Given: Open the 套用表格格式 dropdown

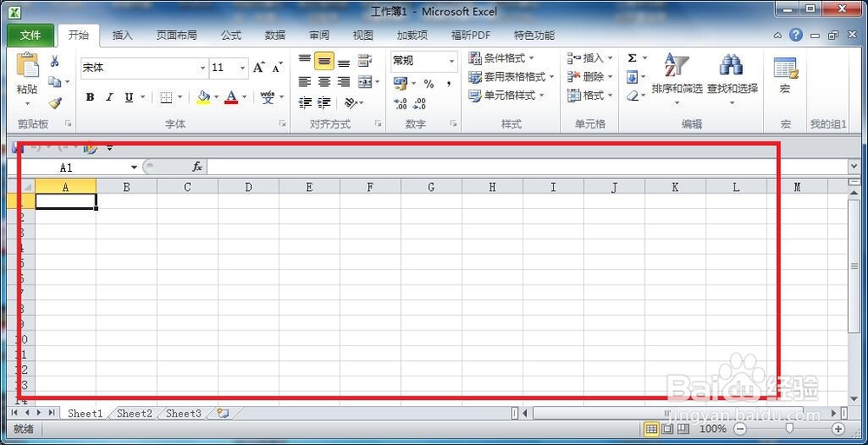Looking at the screenshot, I should coord(511,77).
